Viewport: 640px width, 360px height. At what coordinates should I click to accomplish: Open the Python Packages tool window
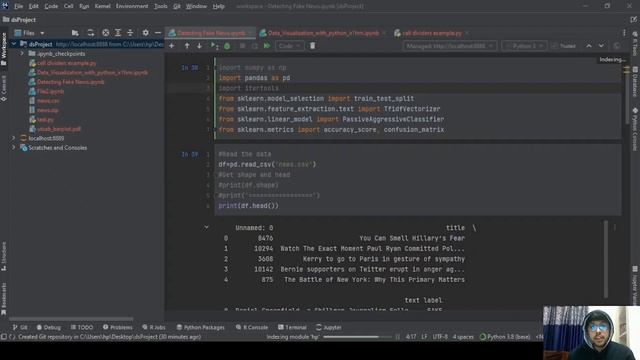click(x=200, y=327)
